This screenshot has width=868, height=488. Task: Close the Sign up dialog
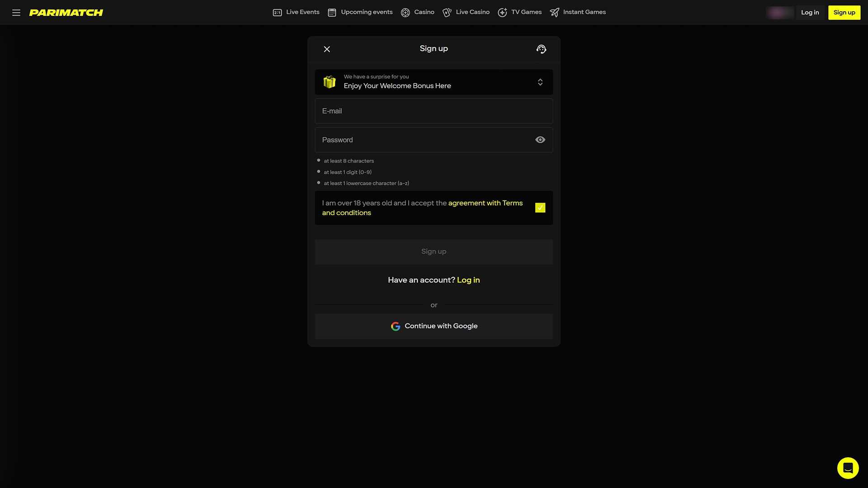point(327,49)
